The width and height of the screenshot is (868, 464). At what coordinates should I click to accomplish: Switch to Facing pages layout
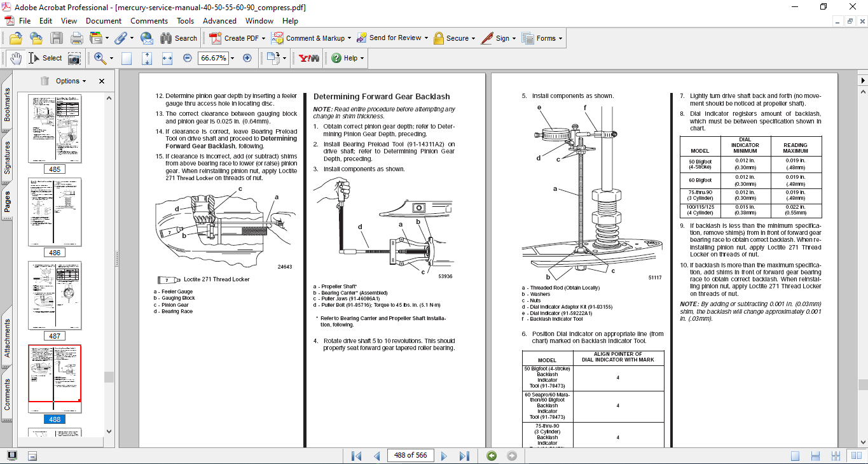[857, 455]
